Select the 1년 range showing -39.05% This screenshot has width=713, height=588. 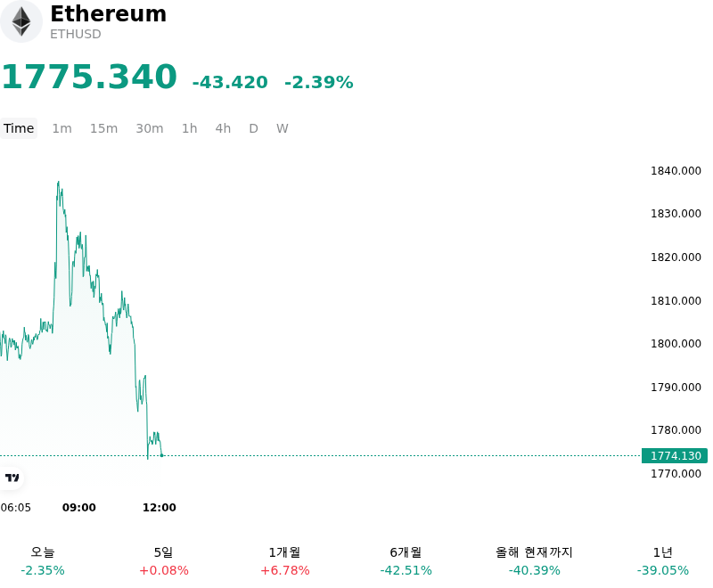(x=662, y=561)
